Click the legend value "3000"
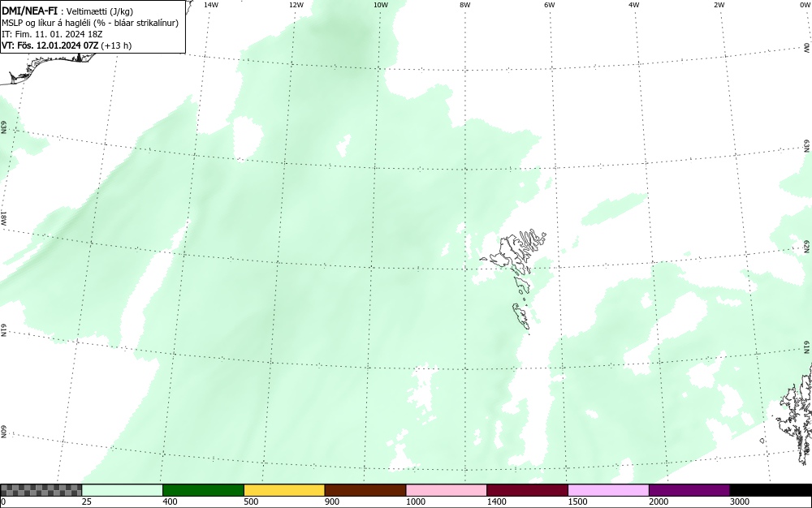812x508 pixels. (x=739, y=502)
